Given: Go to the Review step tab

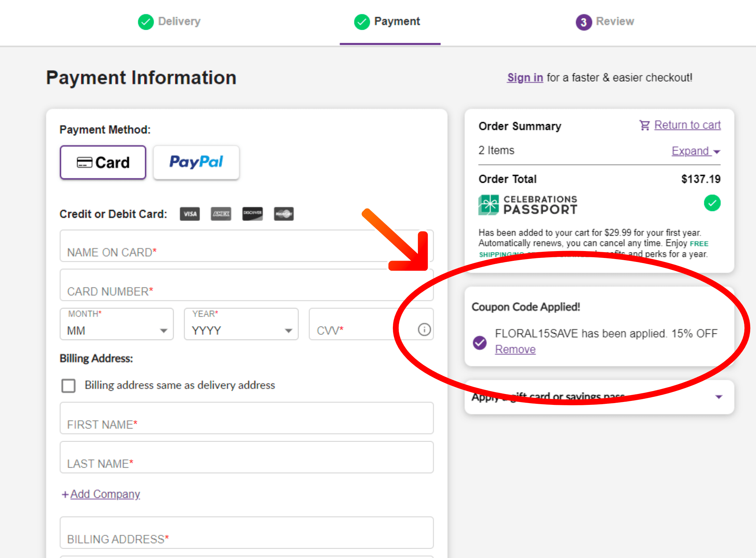Looking at the screenshot, I should tap(605, 22).
